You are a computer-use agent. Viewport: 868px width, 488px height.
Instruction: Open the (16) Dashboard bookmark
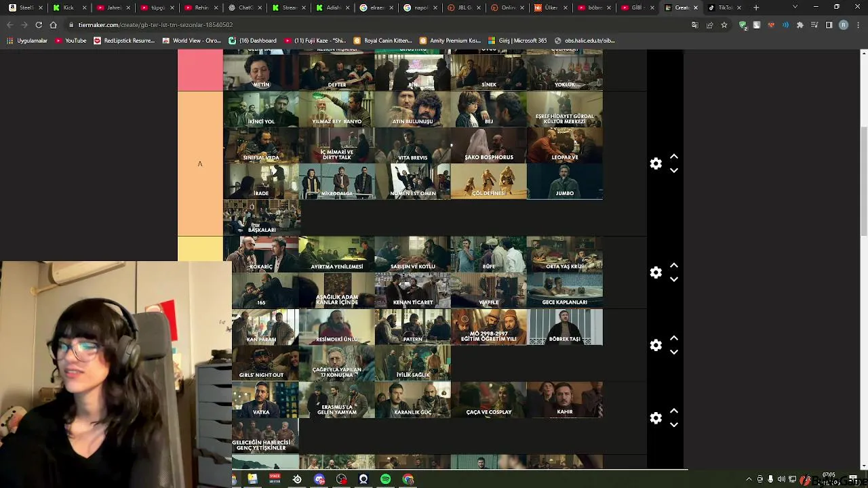[253, 41]
